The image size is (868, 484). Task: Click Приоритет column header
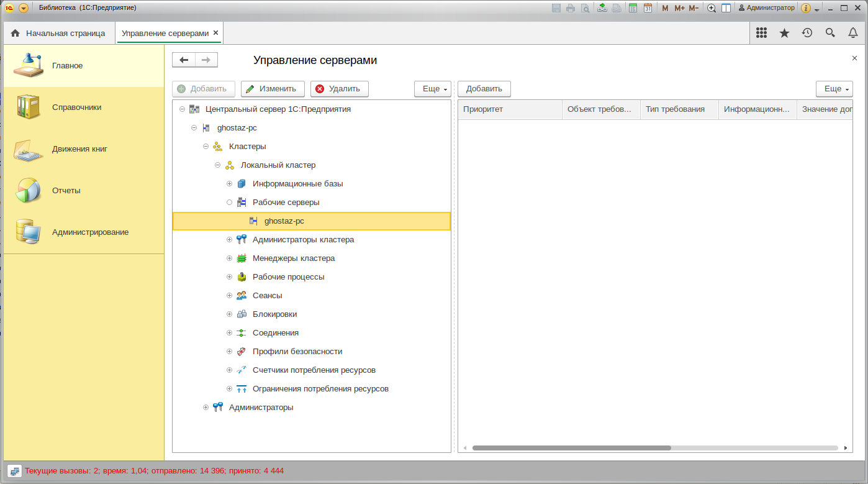[510, 109]
